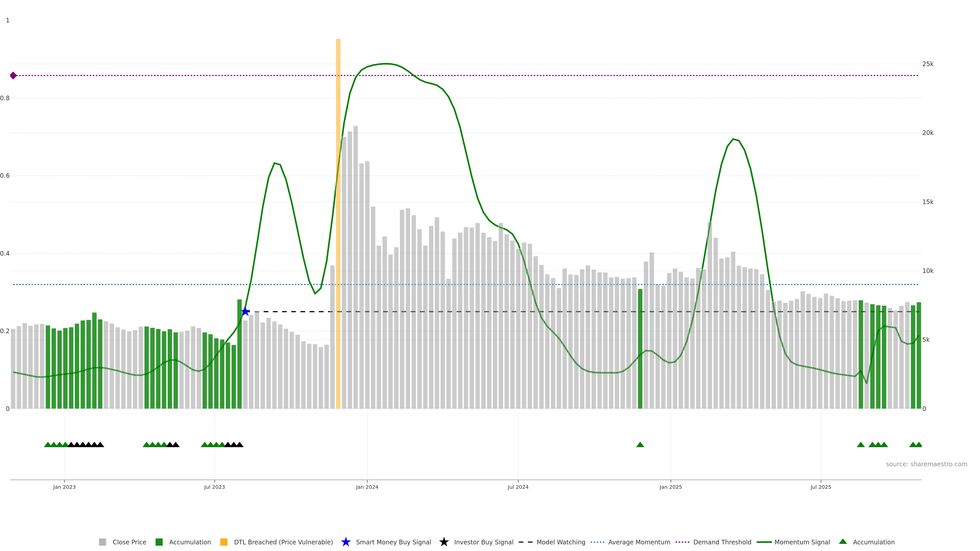This screenshot has width=980, height=551.
Task: Click the green Accumulation triangle in legend
Action: coord(843,542)
